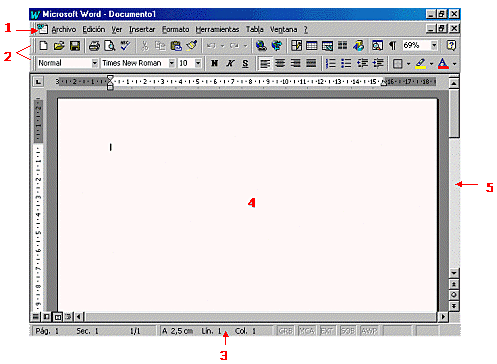Open the Herramientas menu

[217, 29]
